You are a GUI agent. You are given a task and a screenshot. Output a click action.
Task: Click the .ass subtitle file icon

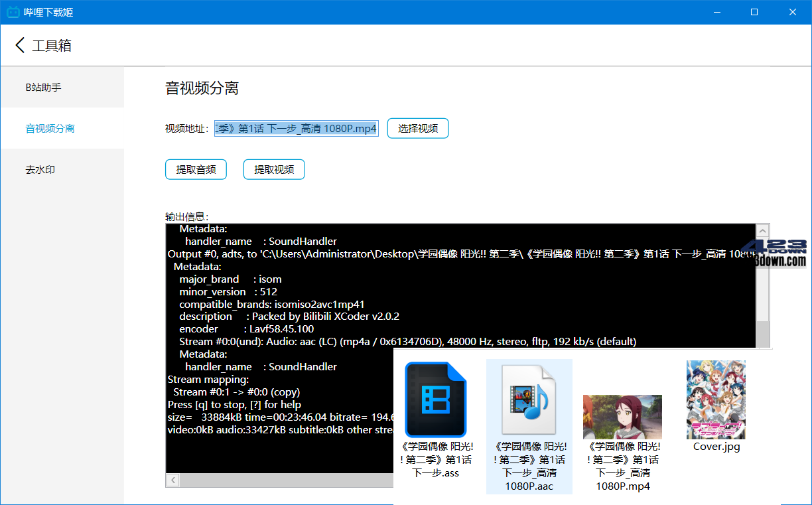click(x=436, y=398)
